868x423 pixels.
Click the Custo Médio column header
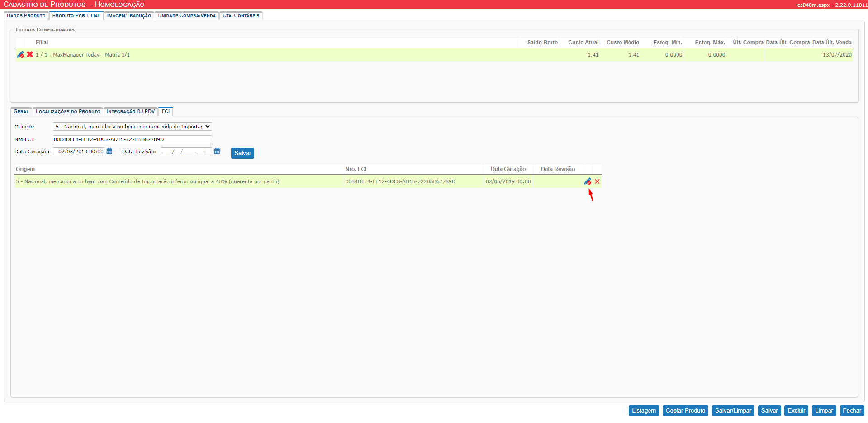click(x=623, y=43)
